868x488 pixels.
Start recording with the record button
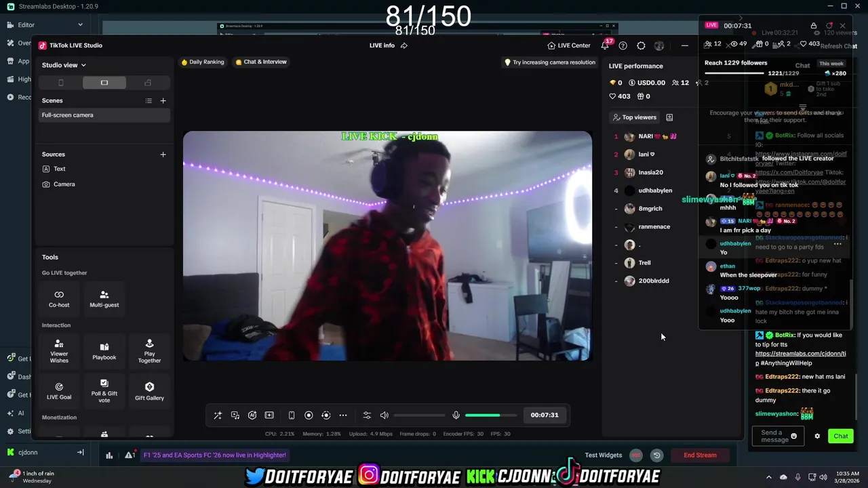309,415
